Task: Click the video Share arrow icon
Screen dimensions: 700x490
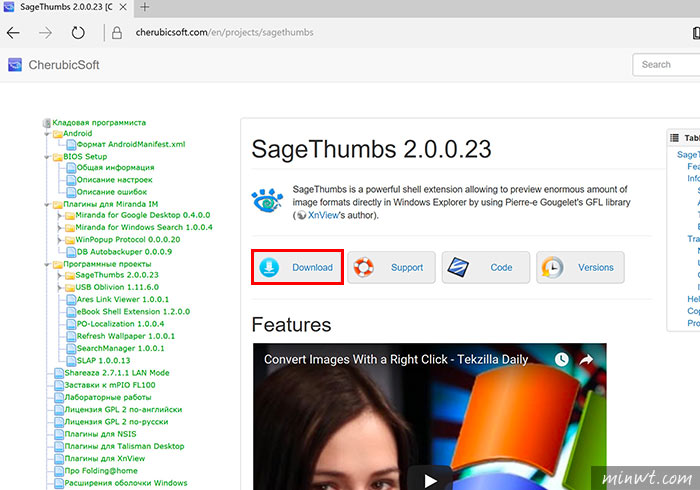Action: [586, 359]
